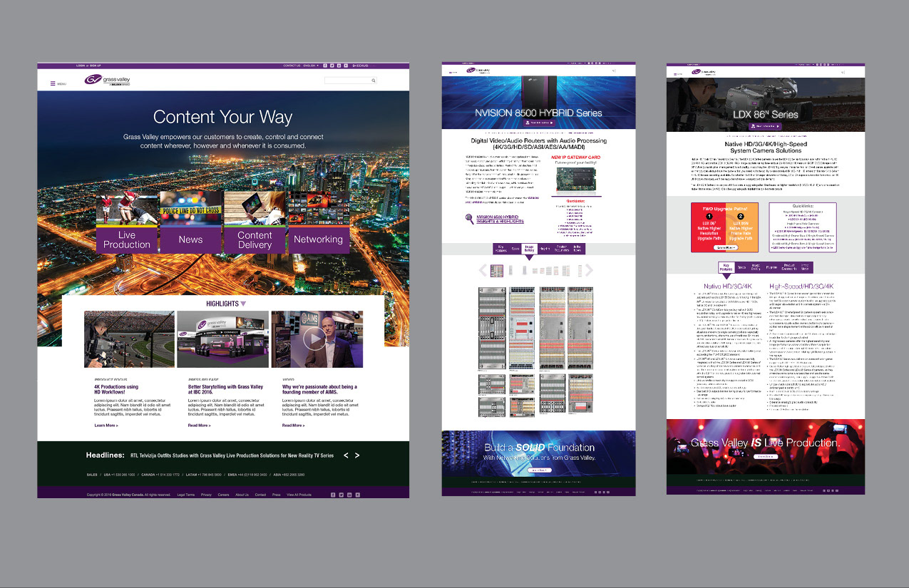Open the camera operator highlight thumbnail
The image size is (909, 588).
129,339
